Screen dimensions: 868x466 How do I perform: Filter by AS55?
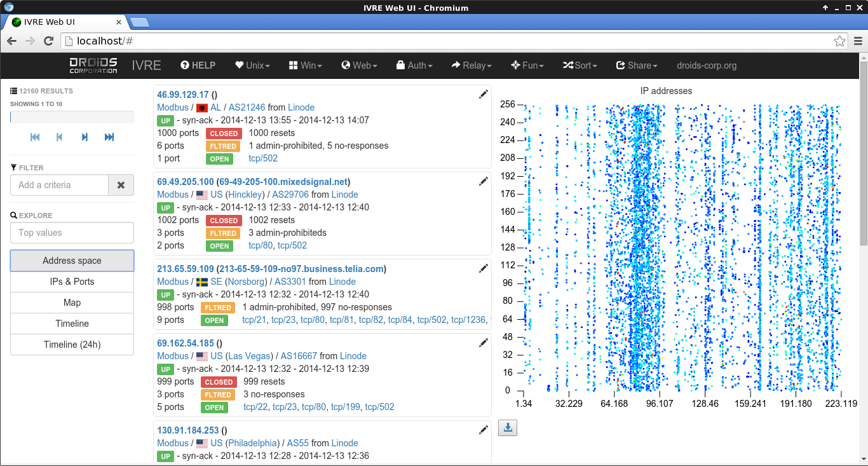pyautogui.click(x=298, y=443)
